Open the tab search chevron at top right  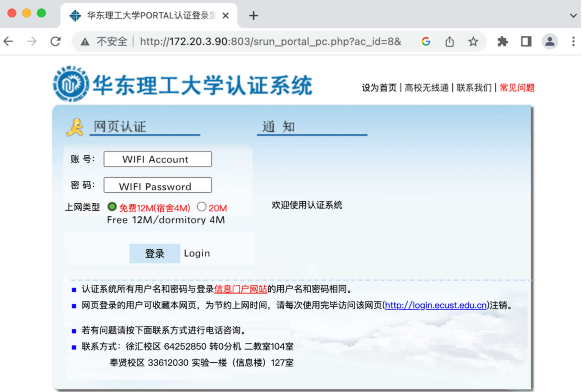[x=573, y=15]
